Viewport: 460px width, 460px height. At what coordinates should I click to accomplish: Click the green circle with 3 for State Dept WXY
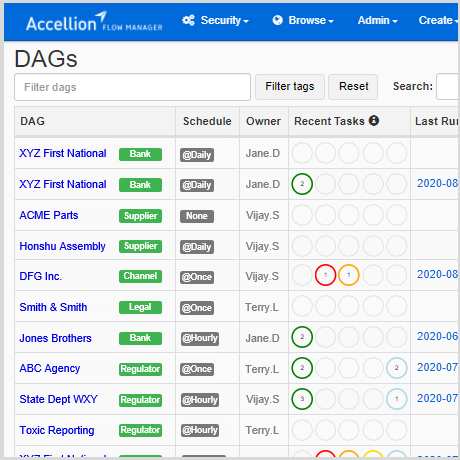(x=302, y=399)
